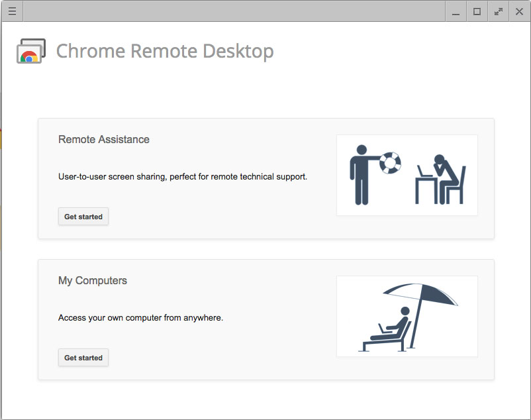This screenshot has width=531, height=420.
Task: Minimize the Chrome Remote Desktop window
Action: point(456,11)
